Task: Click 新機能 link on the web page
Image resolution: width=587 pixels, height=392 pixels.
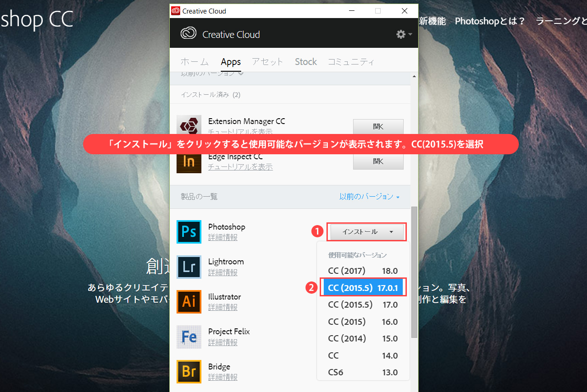Action: (x=432, y=21)
